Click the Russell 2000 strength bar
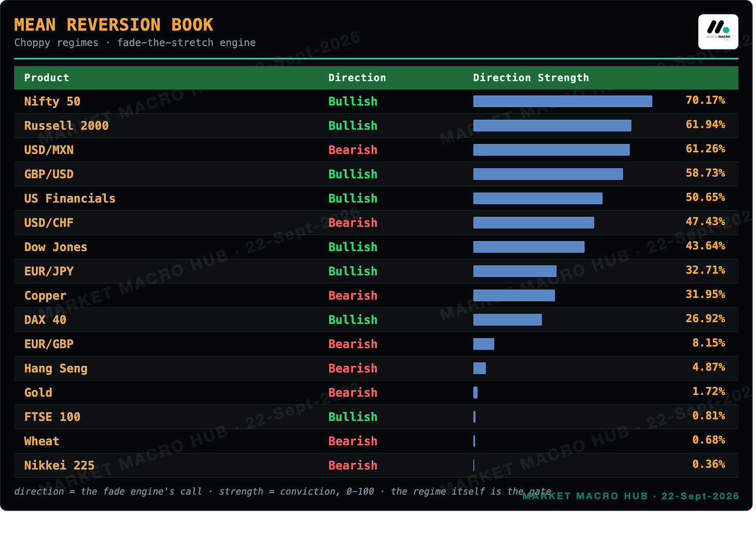The height and width of the screenshot is (544, 756). 552,126
